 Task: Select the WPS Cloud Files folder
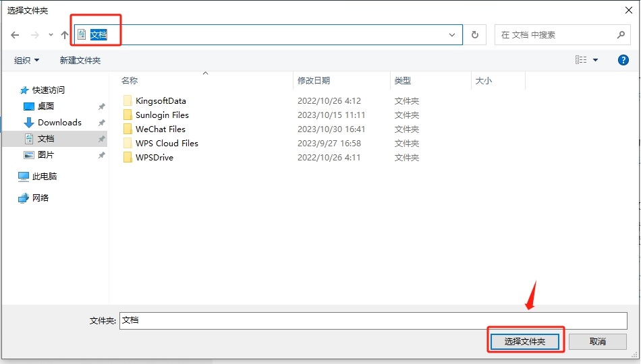pyautogui.click(x=167, y=144)
